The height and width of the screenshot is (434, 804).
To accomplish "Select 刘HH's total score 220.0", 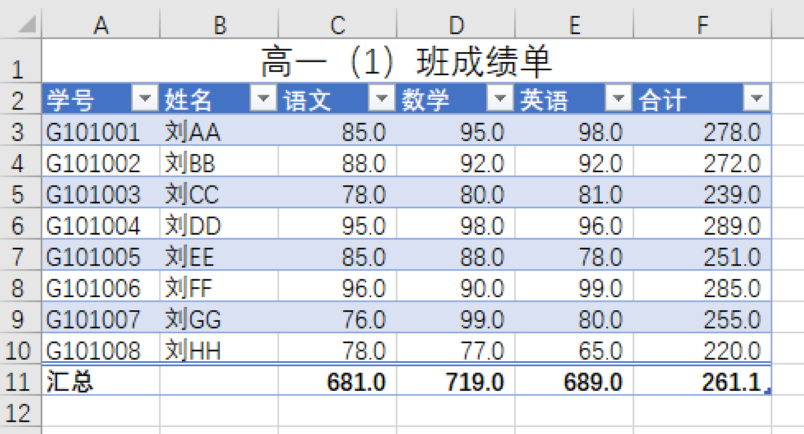I will point(702,349).
